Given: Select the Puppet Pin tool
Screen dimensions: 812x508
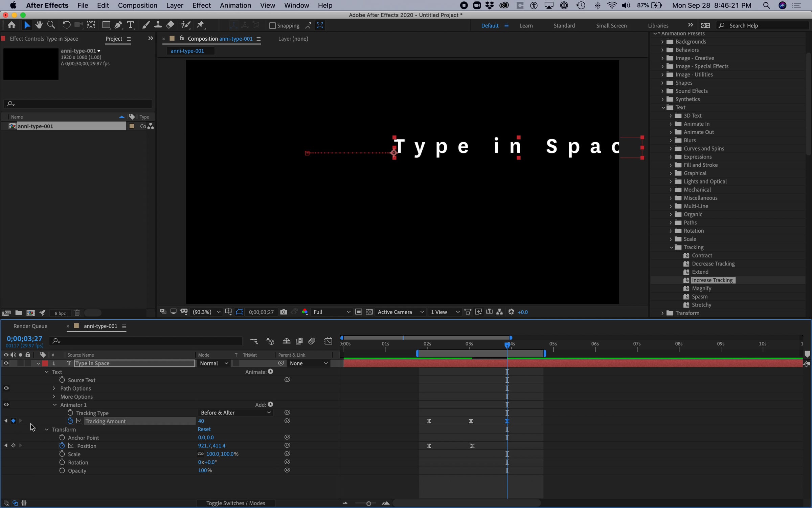Looking at the screenshot, I should coord(201,25).
